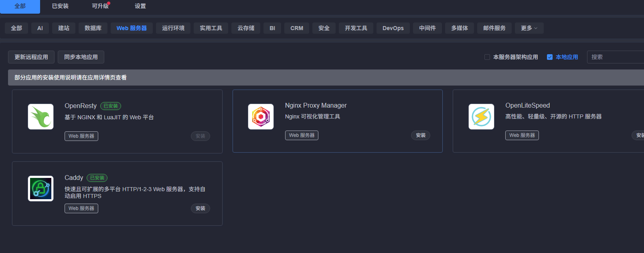Open the OpenResty app title
Screen dimensions: 644x253
point(81,106)
